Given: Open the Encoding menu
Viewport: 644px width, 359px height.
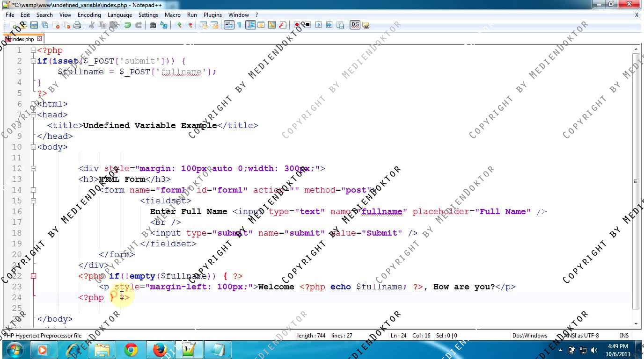Looking at the screenshot, I should click(89, 15).
